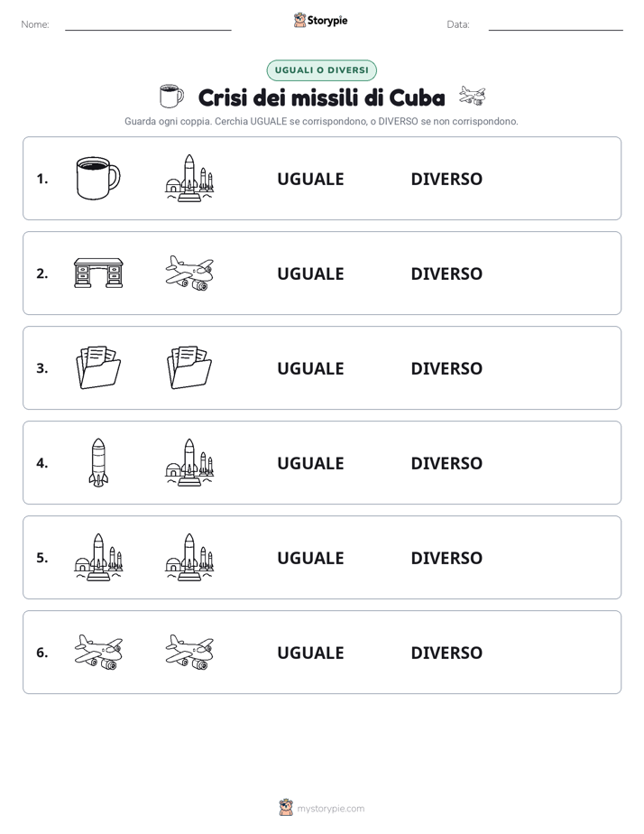Click the single rocket icon in row 4
The width and height of the screenshot is (644, 834).
pos(98,463)
